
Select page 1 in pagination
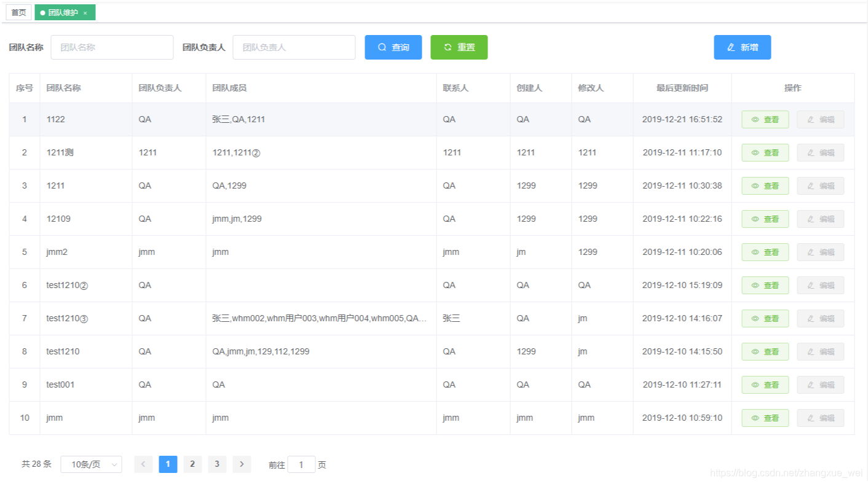tap(168, 464)
